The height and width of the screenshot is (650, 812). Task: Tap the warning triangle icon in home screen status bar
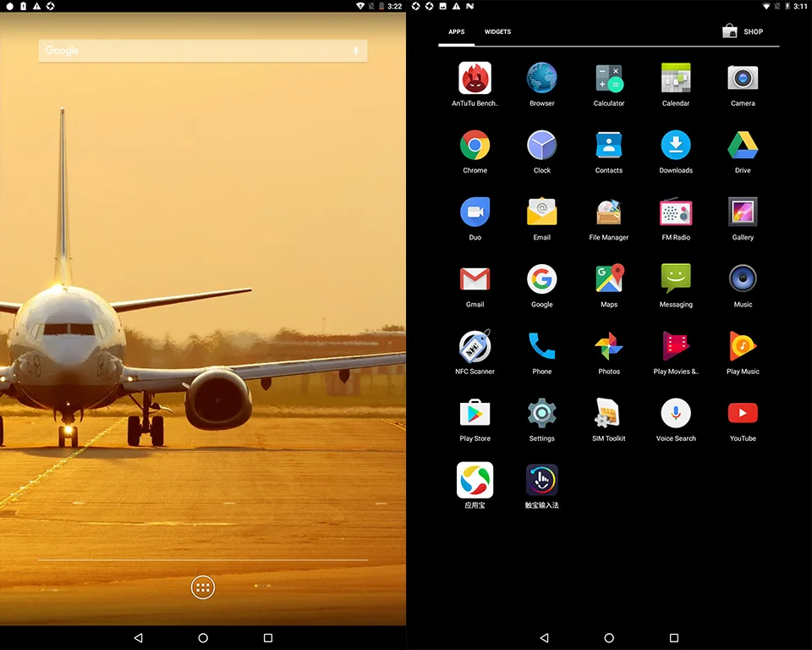(x=36, y=6)
